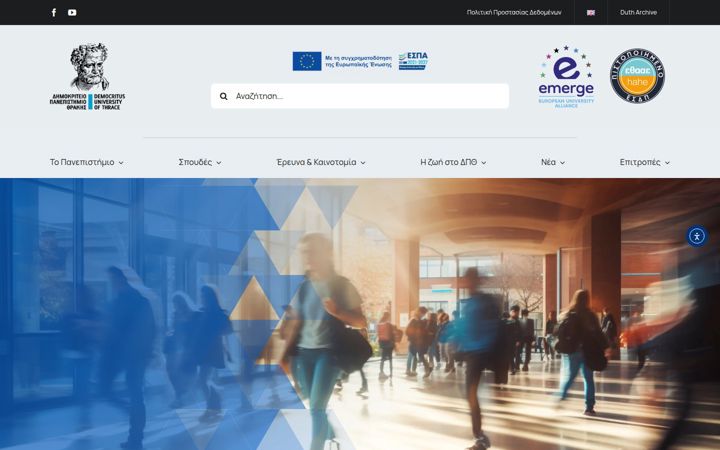Open the YouTube channel icon
Image resolution: width=720 pixels, height=450 pixels.
coord(72,12)
